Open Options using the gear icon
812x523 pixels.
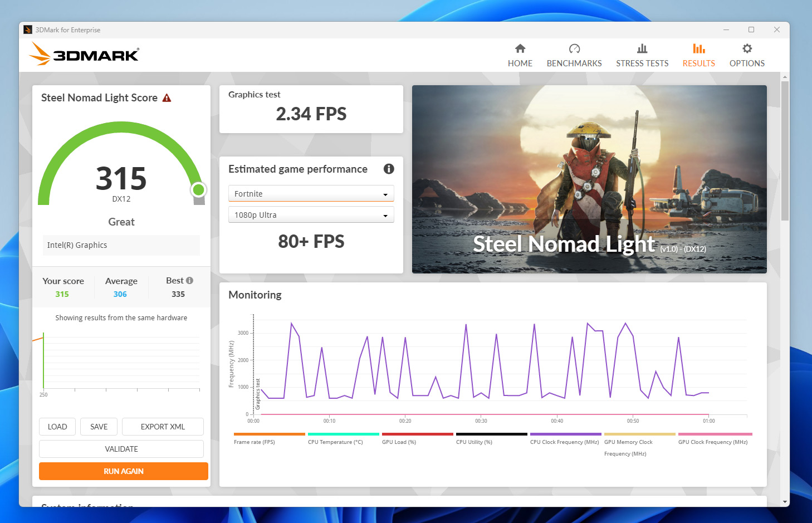click(x=747, y=49)
